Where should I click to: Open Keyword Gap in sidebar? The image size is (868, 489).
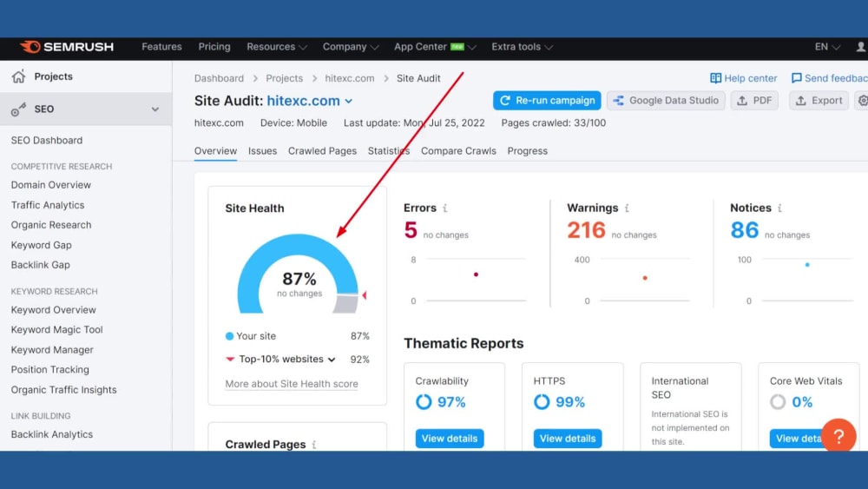pyautogui.click(x=42, y=245)
